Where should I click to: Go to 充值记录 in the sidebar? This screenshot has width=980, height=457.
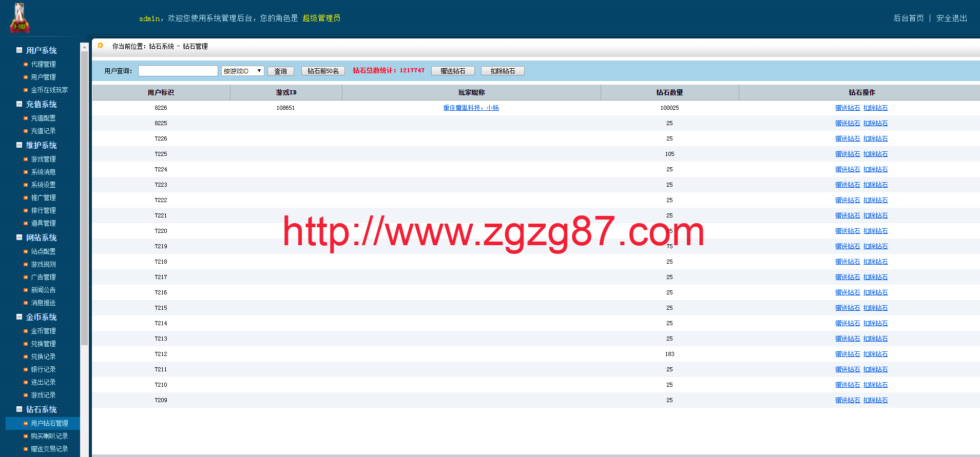pyautogui.click(x=43, y=131)
